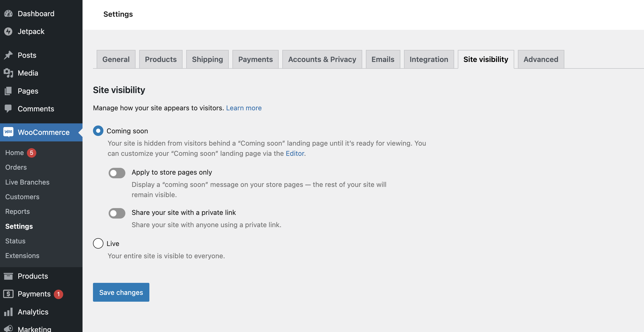Click the Analytics bar chart icon
Viewport: 644px width, 332px height.
(9, 312)
